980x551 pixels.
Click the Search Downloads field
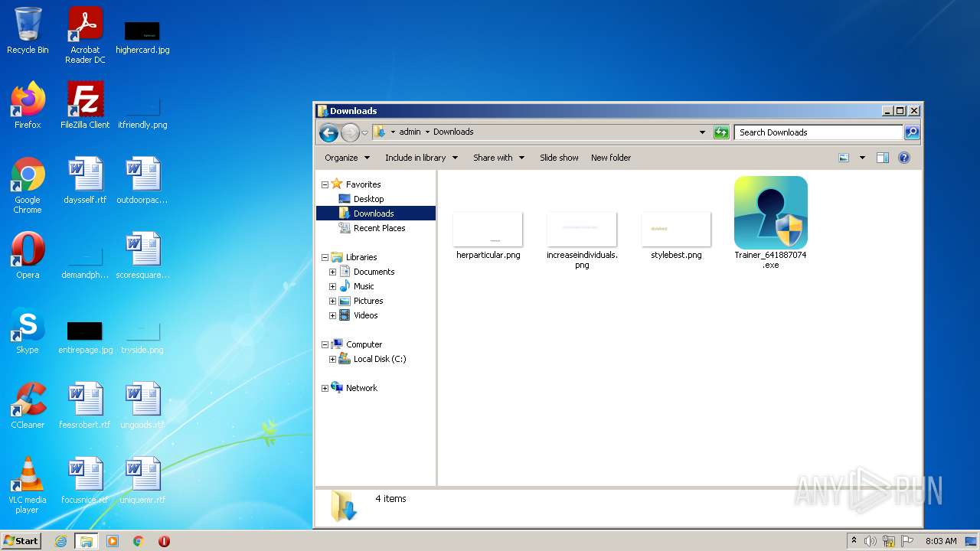coord(818,132)
